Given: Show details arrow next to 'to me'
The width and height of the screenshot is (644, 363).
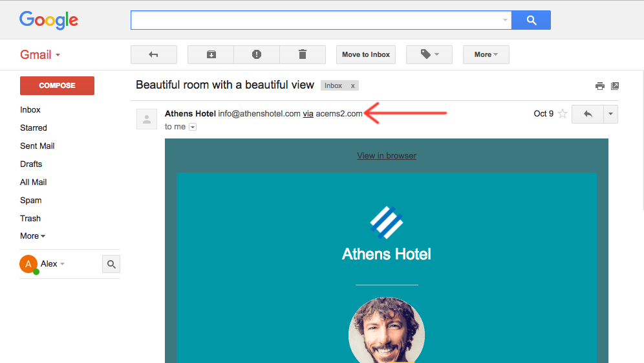Looking at the screenshot, I should [193, 127].
